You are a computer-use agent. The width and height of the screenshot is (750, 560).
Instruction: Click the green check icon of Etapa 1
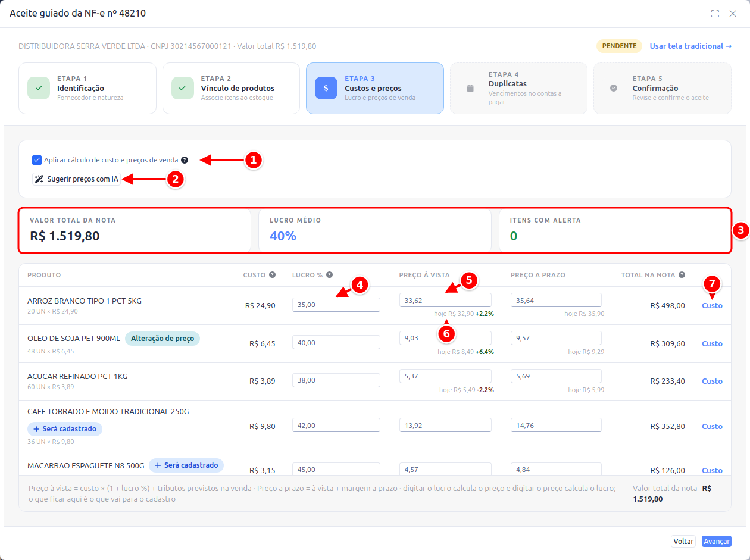(38, 88)
